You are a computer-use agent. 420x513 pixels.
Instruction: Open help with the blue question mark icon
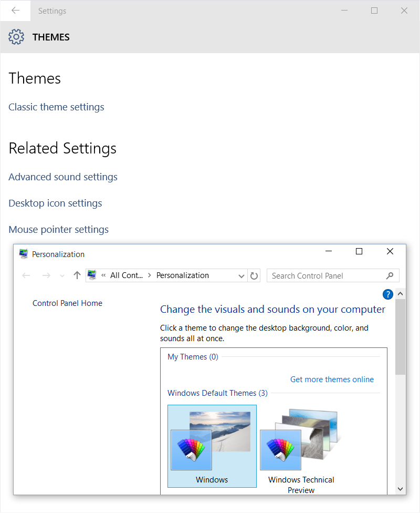tap(387, 294)
